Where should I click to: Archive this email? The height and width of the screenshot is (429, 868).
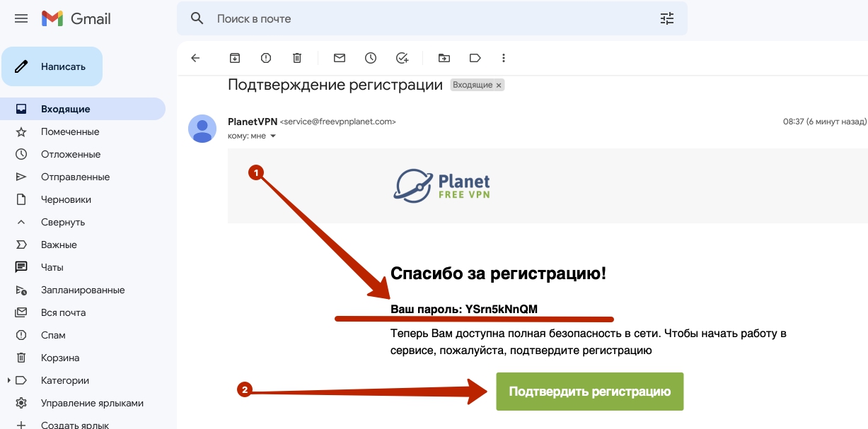(x=235, y=58)
